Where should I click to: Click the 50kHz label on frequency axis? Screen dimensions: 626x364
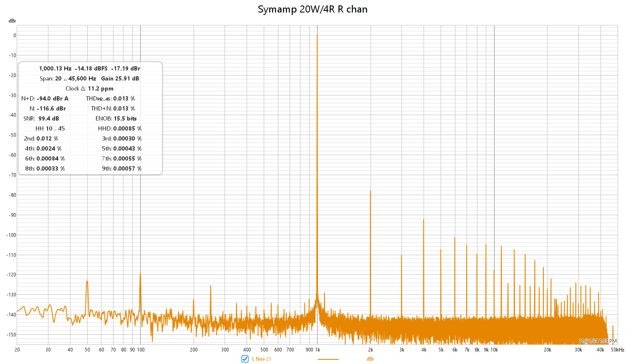pos(618,350)
